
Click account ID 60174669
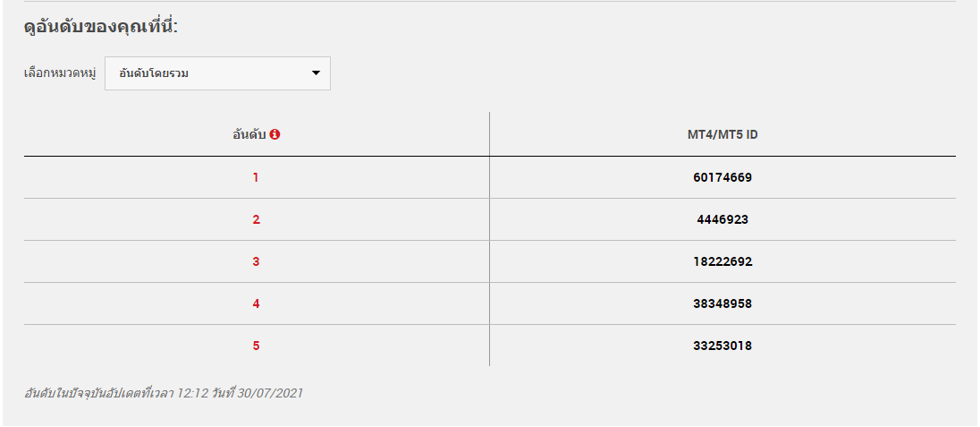(722, 178)
